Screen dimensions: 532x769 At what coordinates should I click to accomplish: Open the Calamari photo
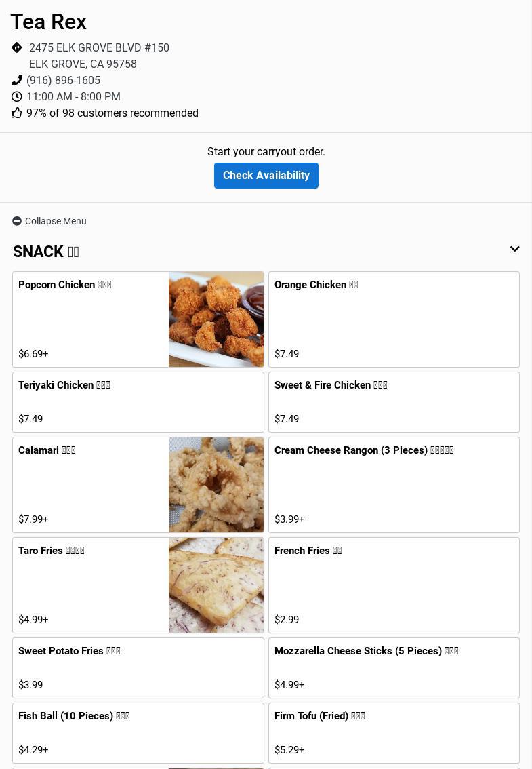[216, 485]
